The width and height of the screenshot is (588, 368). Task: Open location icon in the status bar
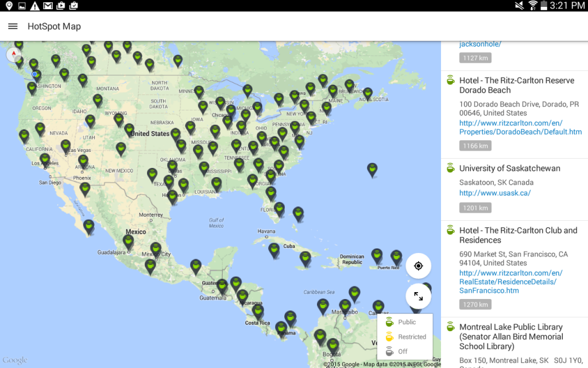pyautogui.click(x=9, y=6)
